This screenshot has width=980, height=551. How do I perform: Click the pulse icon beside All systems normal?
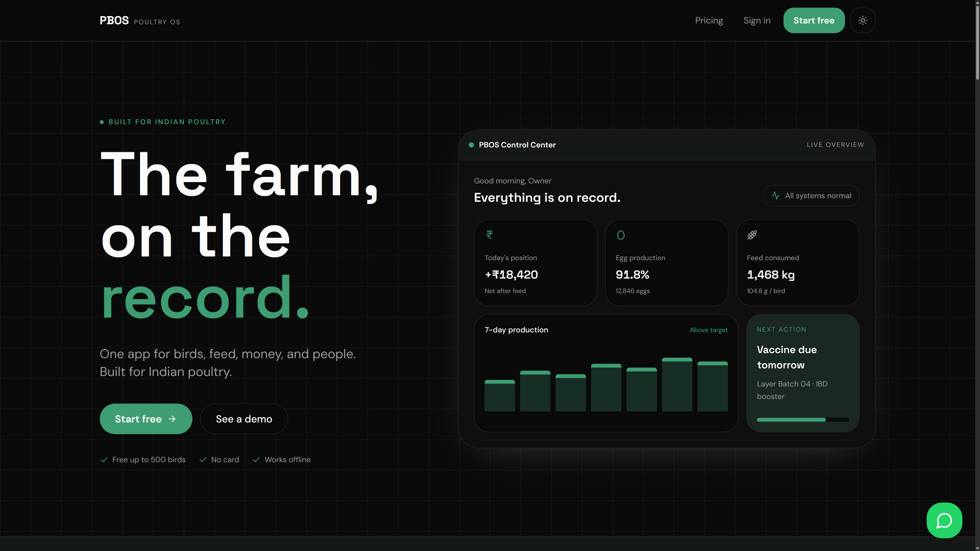[x=776, y=196]
